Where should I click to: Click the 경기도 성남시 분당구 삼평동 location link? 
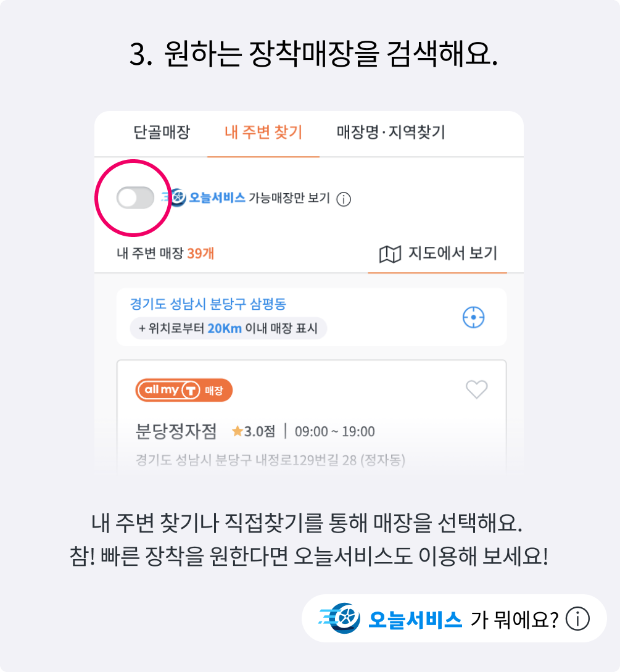pos(208,304)
